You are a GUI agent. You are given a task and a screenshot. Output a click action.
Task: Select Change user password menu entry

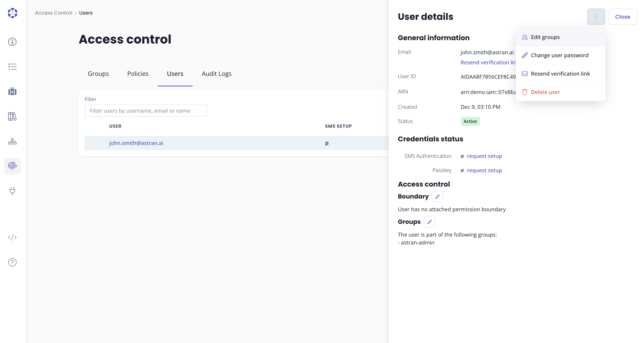(x=560, y=55)
